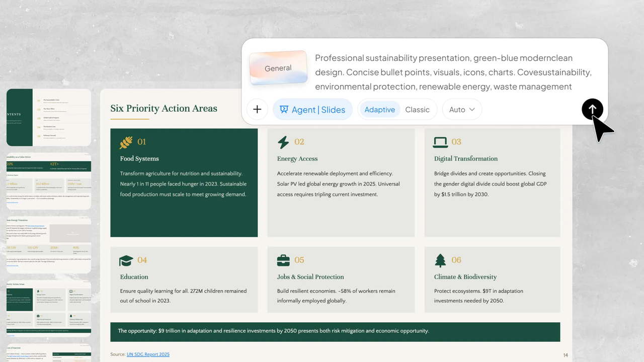Click the $9T adaptation investments text
This screenshot has width=644, height=362.
478,296
